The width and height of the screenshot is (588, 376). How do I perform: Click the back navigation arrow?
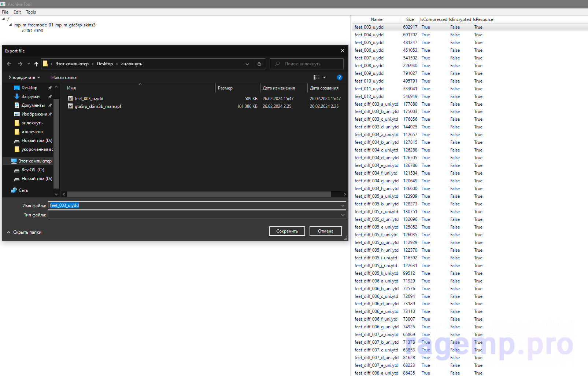pos(9,64)
